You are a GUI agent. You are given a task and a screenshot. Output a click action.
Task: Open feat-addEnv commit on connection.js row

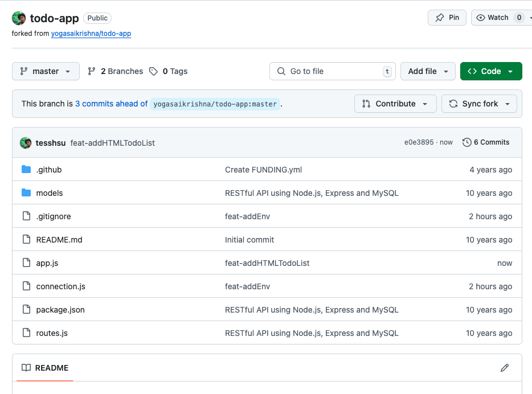tap(247, 286)
